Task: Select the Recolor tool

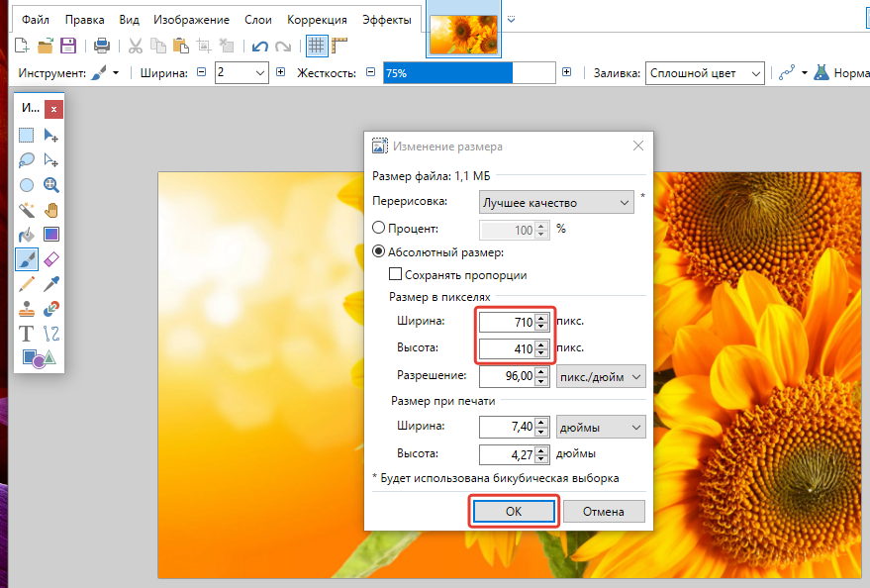Action: (x=51, y=309)
